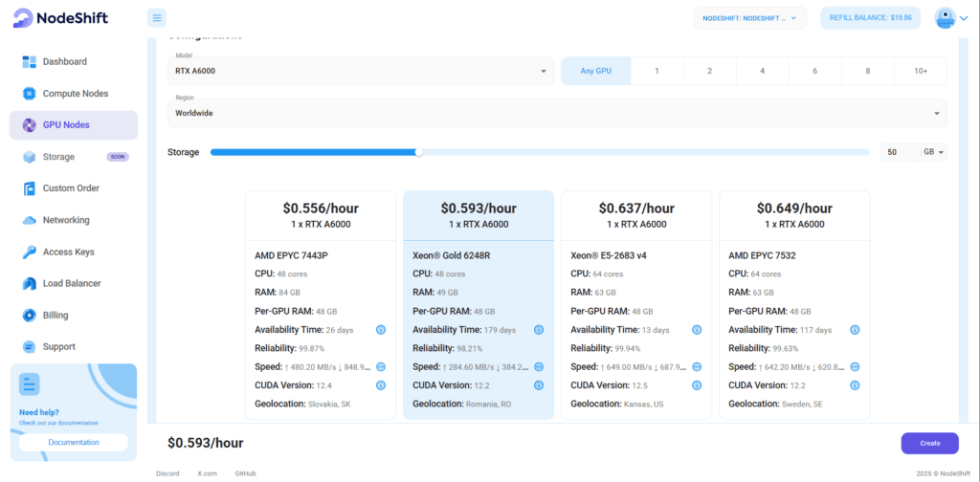Click the Need help document icon
980x482 pixels.
(x=30, y=384)
